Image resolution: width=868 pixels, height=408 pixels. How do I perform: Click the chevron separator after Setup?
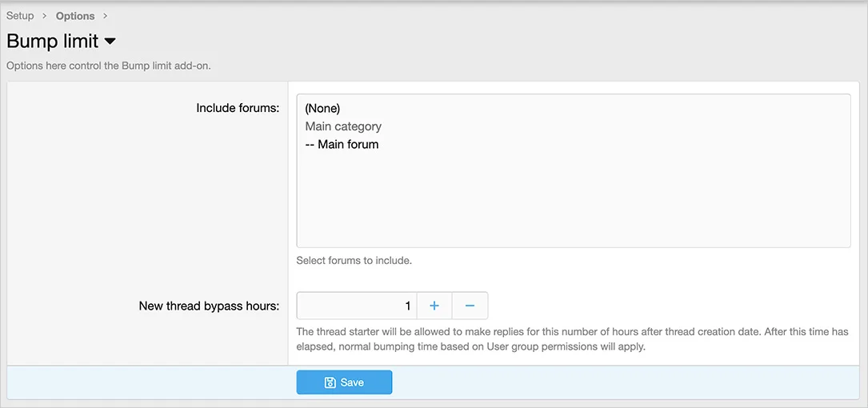(x=45, y=16)
